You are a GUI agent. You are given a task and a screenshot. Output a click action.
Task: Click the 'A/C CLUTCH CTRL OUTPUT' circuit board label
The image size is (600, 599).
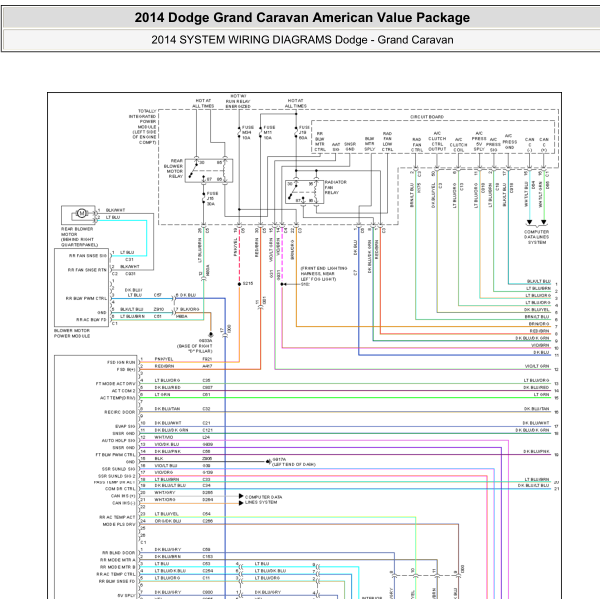(437, 141)
